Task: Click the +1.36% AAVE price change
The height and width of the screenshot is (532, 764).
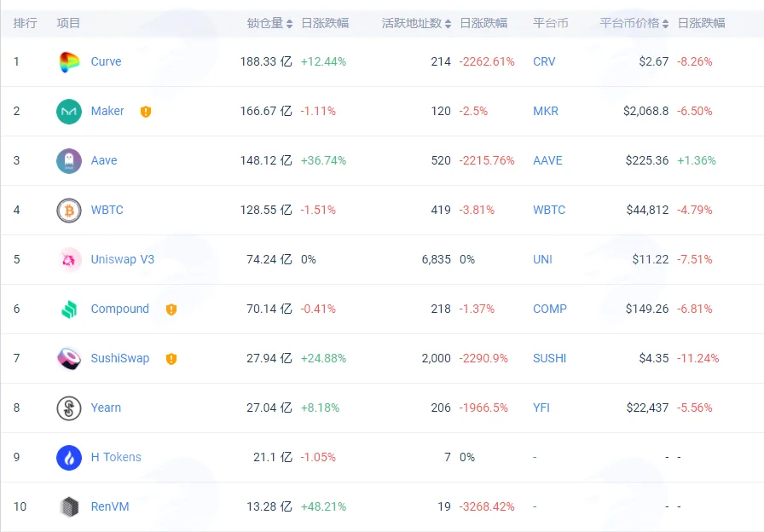Action: [x=697, y=161]
